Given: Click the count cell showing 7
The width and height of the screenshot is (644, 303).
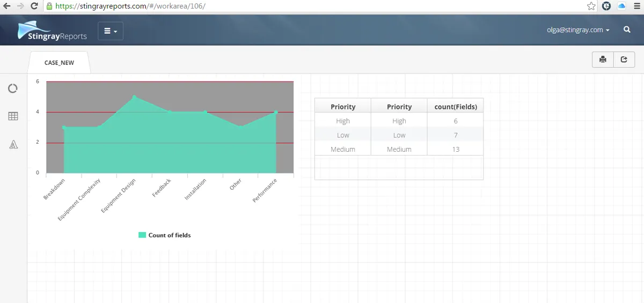Looking at the screenshot, I should [456, 135].
